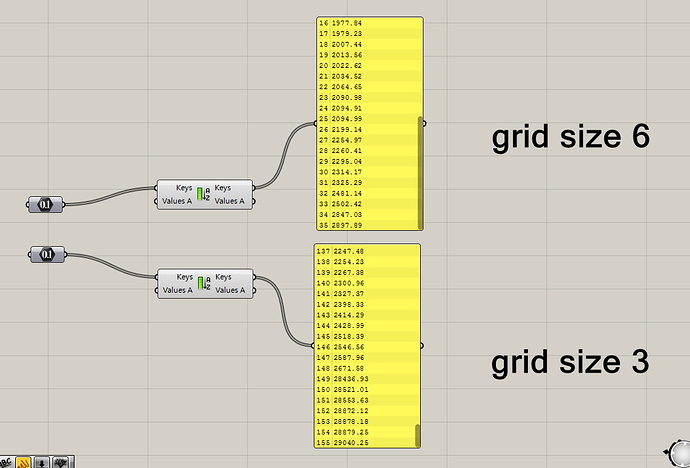
Task: Click Keys output grip of upper sort component
Action: [254, 188]
